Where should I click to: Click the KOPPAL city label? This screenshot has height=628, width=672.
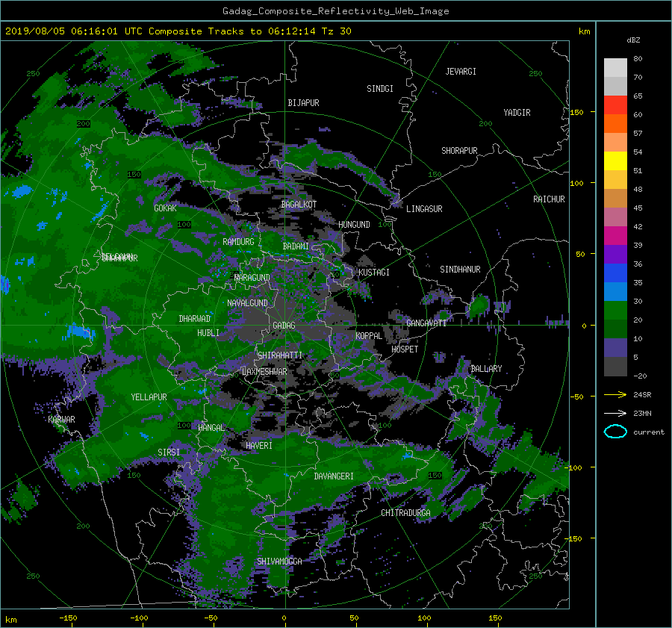(369, 336)
